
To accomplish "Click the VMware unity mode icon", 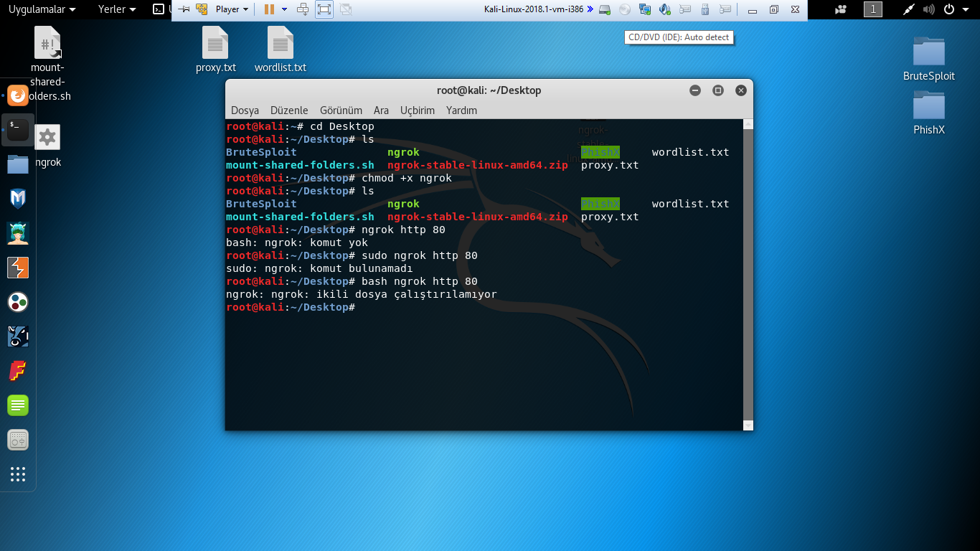I will [x=346, y=9].
